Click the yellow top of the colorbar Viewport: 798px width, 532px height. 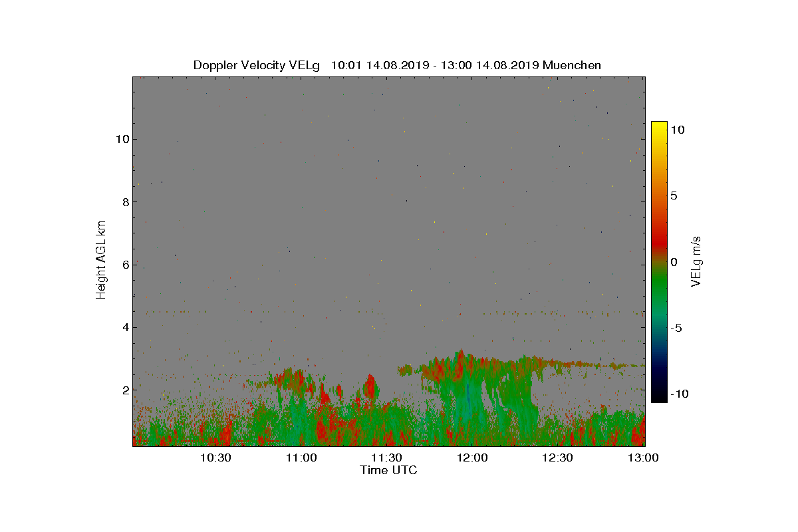(659, 126)
